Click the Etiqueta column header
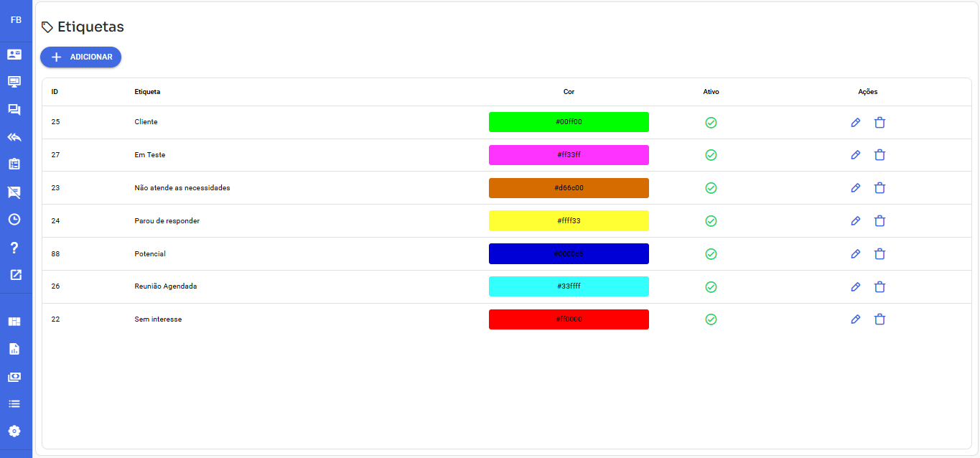980x458 pixels. pyautogui.click(x=147, y=92)
